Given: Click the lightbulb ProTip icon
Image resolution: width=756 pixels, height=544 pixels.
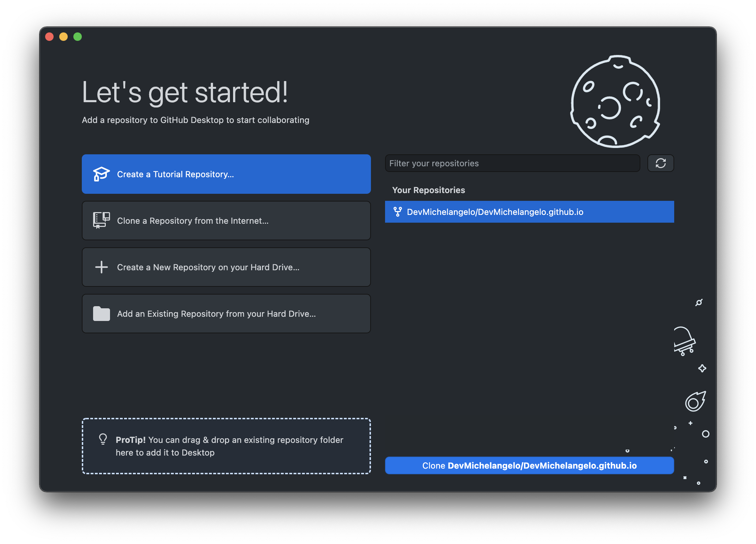Looking at the screenshot, I should pos(103,439).
